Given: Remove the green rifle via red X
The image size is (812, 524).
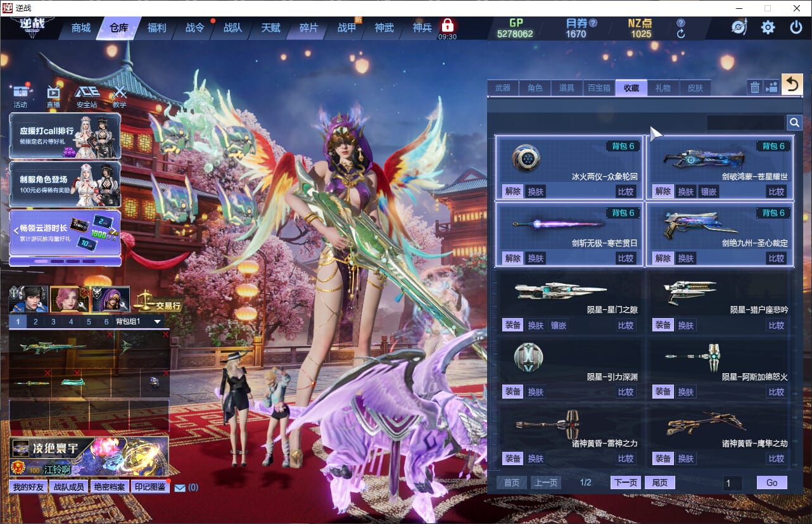Looking at the screenshot, I should (x=110, y=334).
